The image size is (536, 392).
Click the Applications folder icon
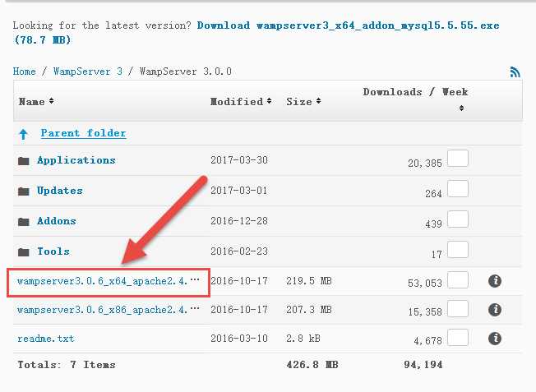click(x=23, y=160)
